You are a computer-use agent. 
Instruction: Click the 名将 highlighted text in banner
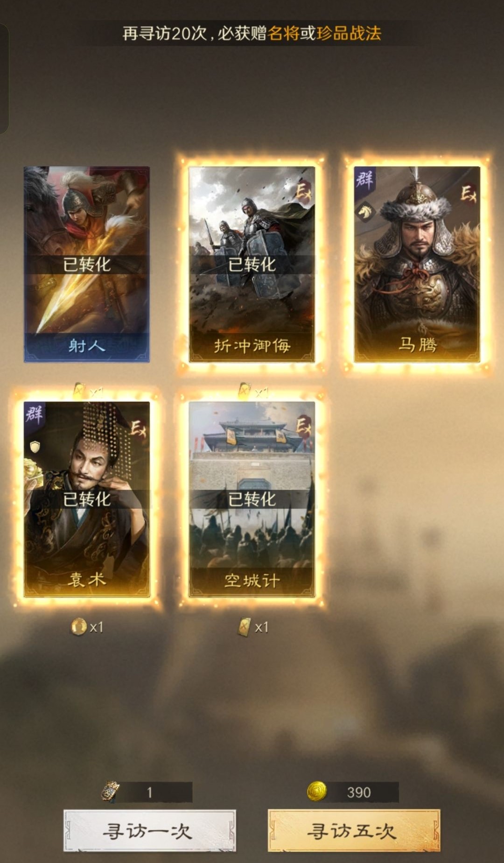(283, 33)
